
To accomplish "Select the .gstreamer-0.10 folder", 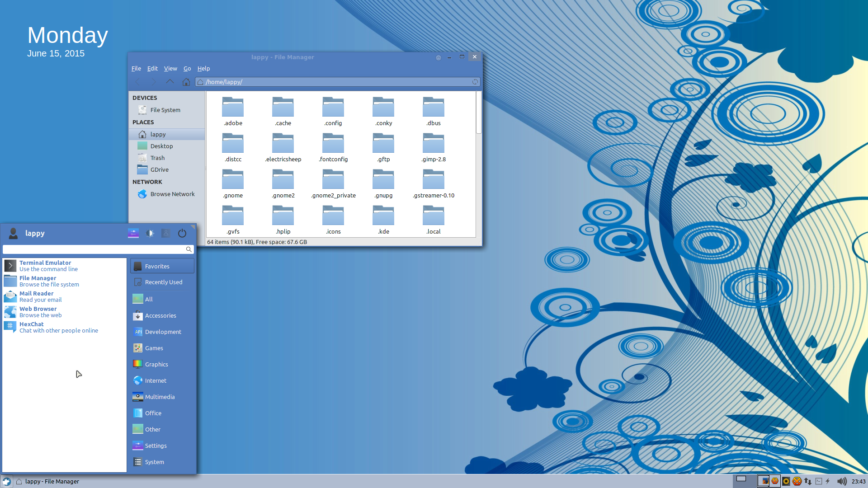I will [434, 183].
